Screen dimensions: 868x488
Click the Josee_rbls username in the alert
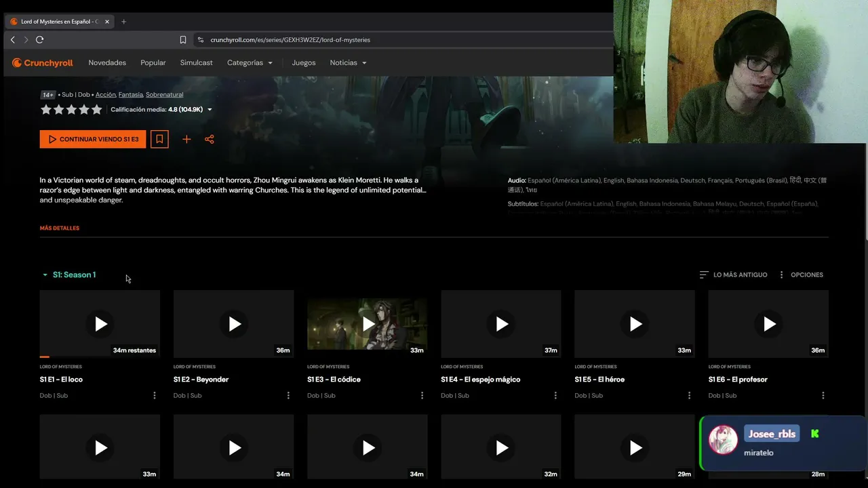click(x=772, y=434)
